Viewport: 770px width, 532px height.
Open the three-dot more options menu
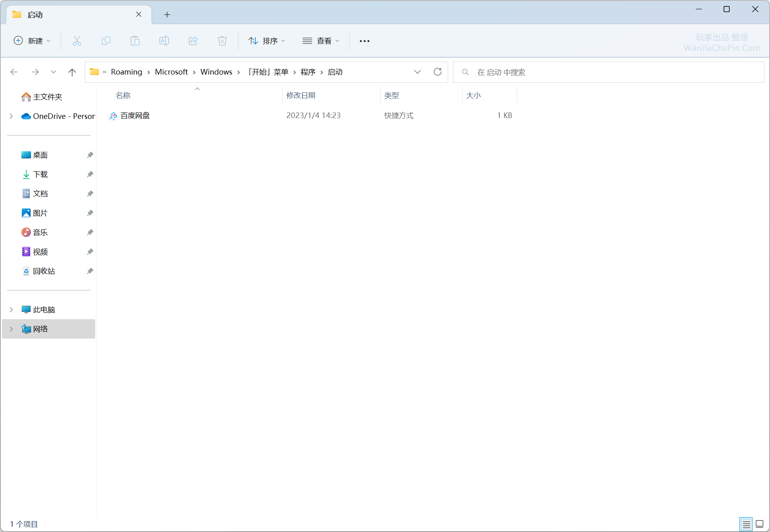tap(365, 41)
